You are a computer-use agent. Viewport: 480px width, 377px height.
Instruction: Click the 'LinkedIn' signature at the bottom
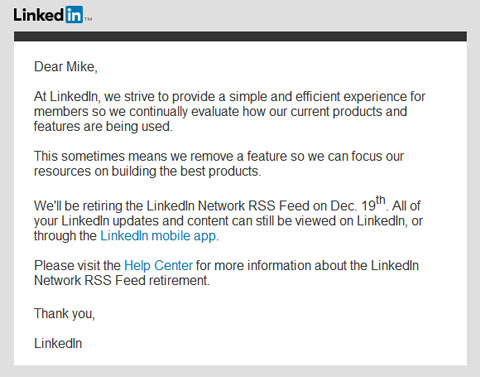tap(58, 343)
